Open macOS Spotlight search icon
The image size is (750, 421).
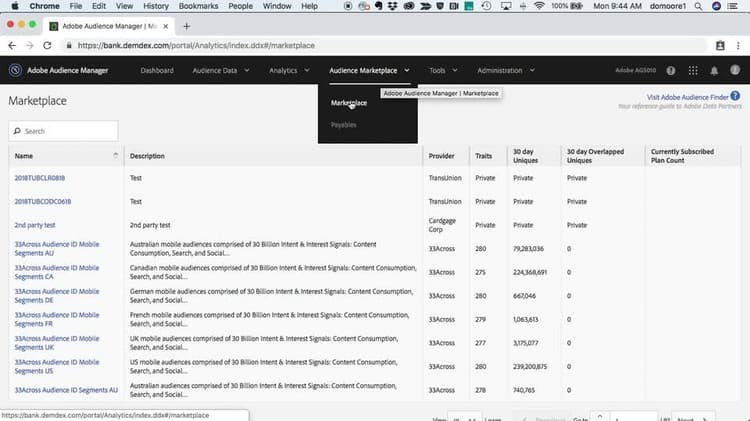point(698,6)
